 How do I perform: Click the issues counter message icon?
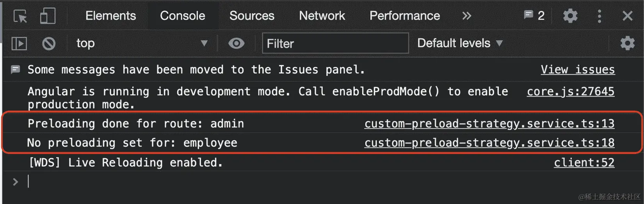click(x=534, y=16)
